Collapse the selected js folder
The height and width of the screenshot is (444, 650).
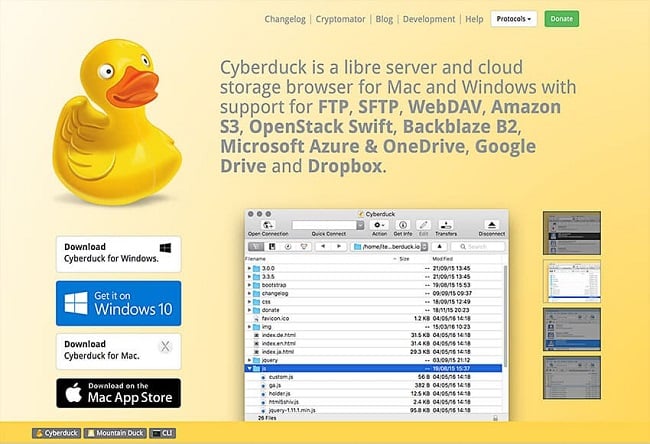click(249, 368)
